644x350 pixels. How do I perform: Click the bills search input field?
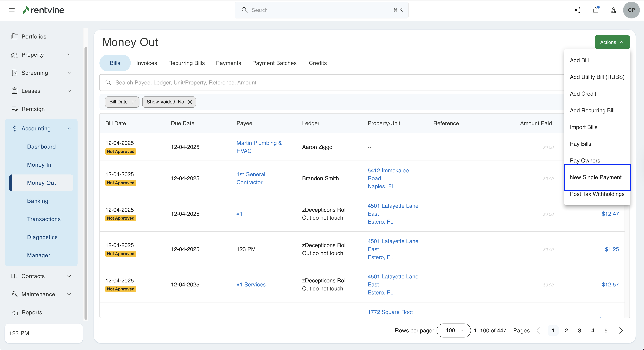click(x=325, y=83)
